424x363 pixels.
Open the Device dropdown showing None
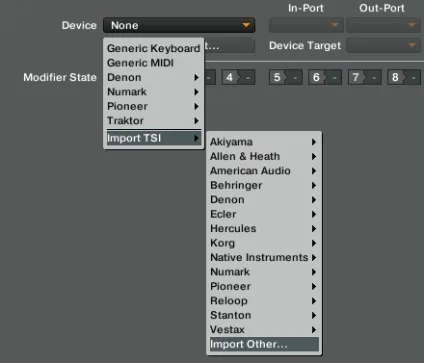pyautogui.click(x=179, y=25)
